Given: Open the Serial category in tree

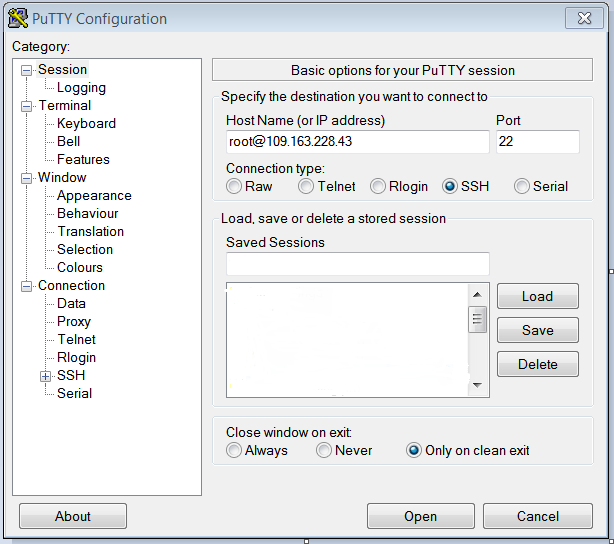Looking at the screenshot, I should coord(74,394).
